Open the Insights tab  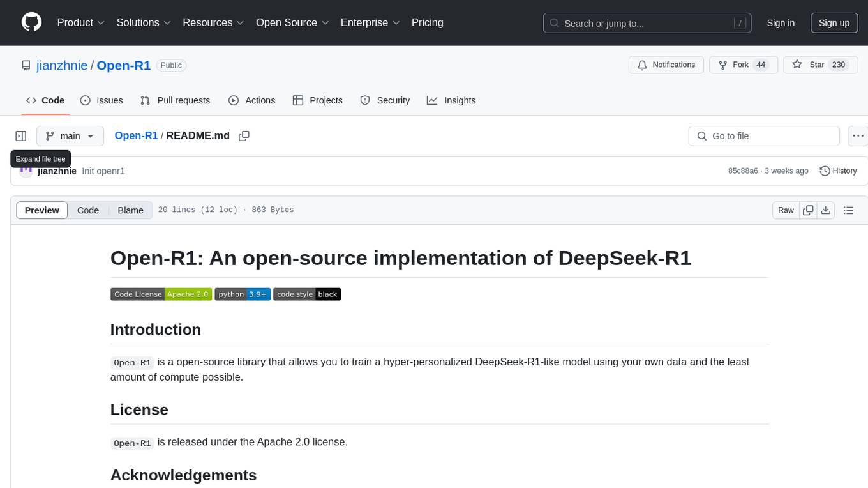click(x=451, y=100)
